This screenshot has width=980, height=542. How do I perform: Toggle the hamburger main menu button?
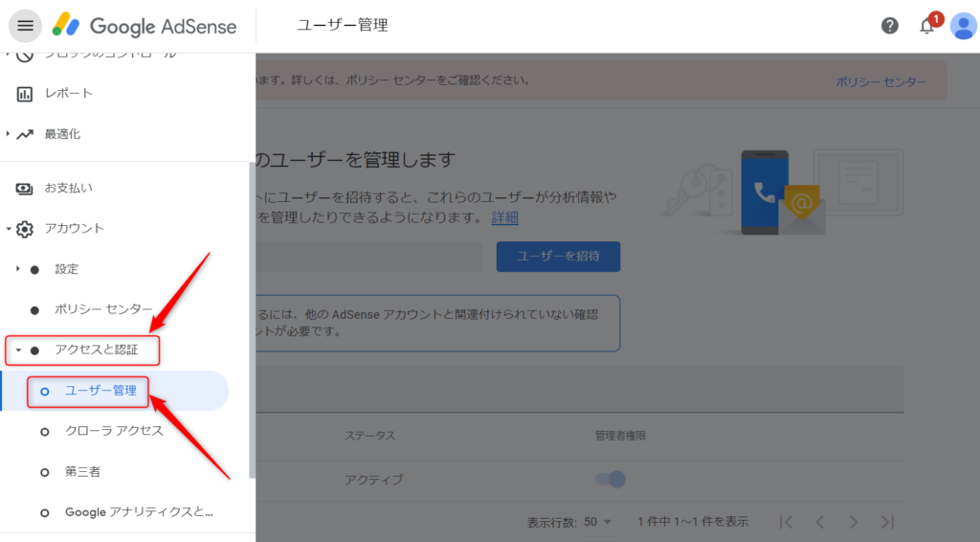(25, 26)
